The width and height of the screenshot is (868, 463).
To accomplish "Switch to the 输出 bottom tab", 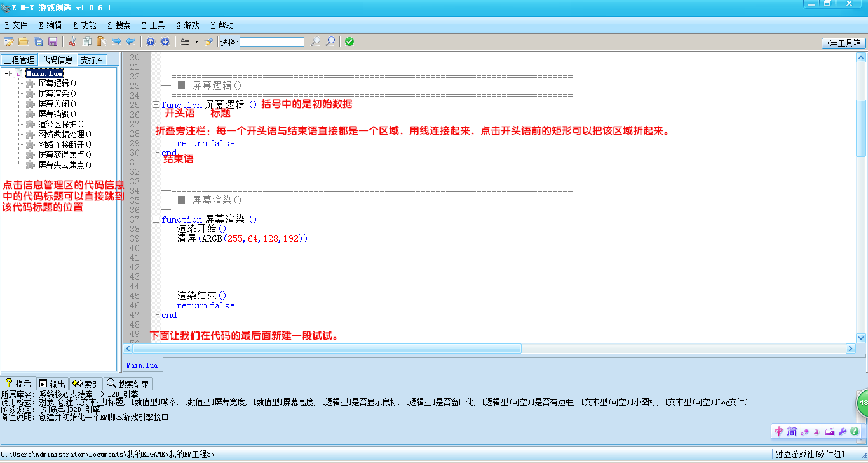I will (52, 384).
